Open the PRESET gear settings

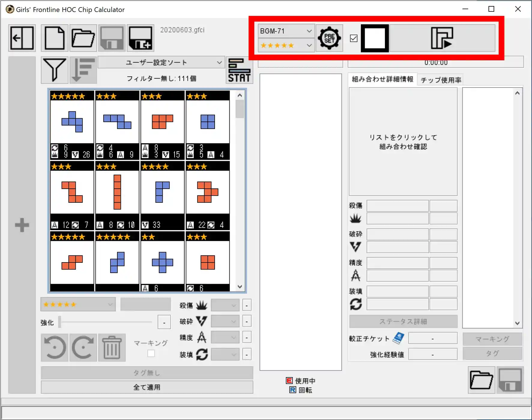329,38
